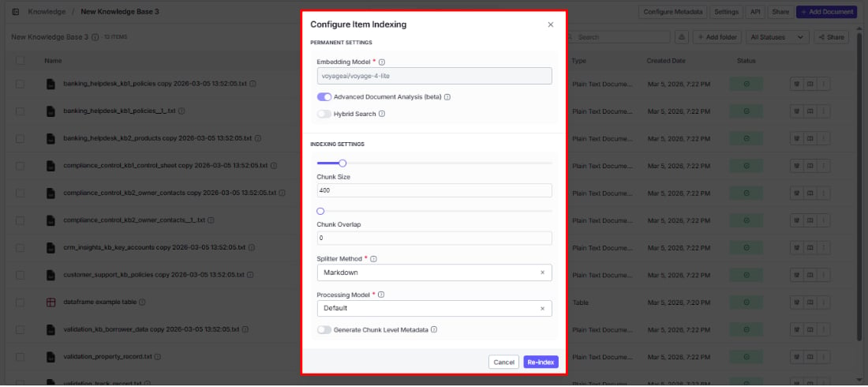Close the Configure Item Indexing dialog

pyautogui.click(x=550, y=25)
